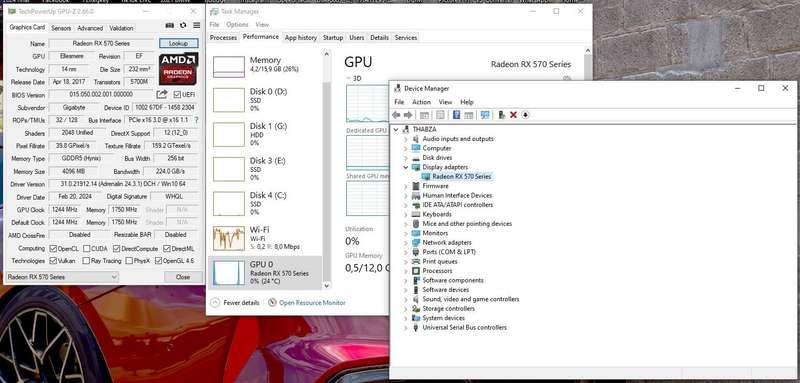Viewport: 800px width, 383px height.
Task: Click the Disable device down-arrow icon
Action: pyautogui.click(x=526, y=115)
